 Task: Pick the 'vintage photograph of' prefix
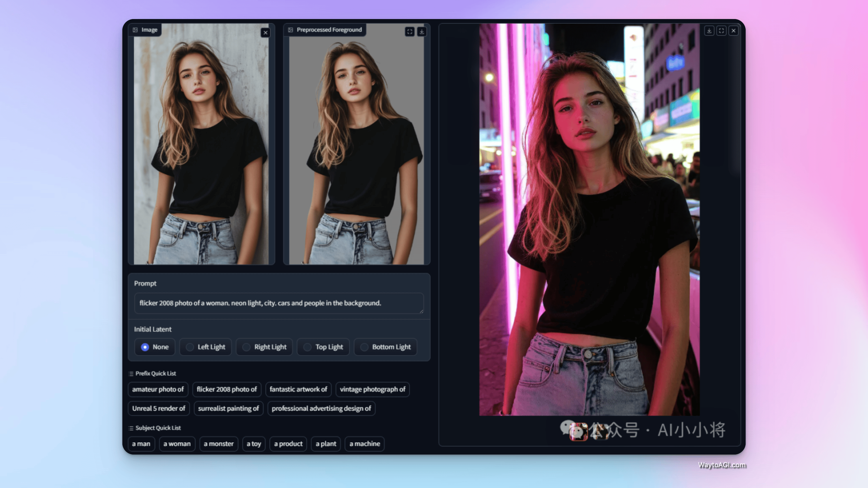pyautogui.click(x=372, y=389)
